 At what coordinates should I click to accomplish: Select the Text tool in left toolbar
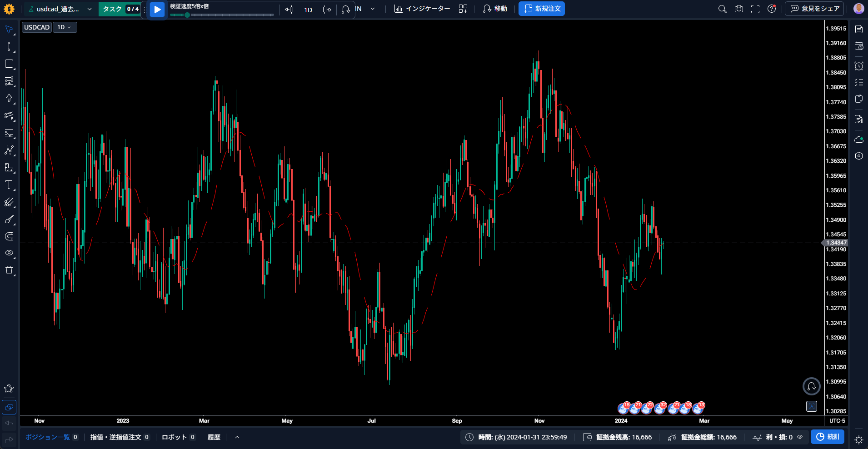coord(9,185)
